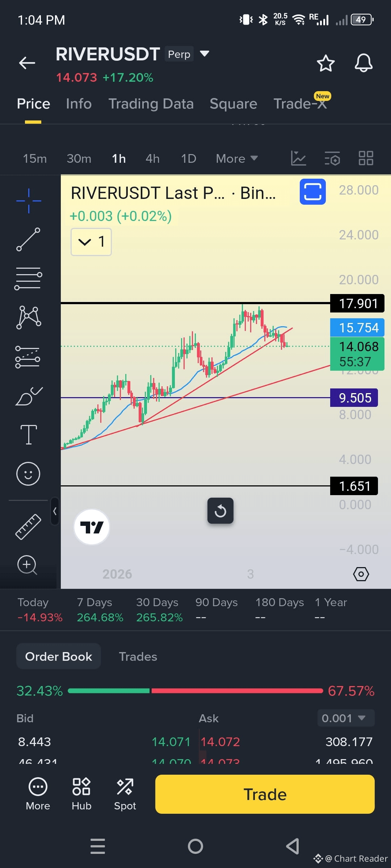Image resolution: width=391 pixels, height=868 pixels.
Task: Switch to the Trading Data tab
Action: tap(151, 104)
